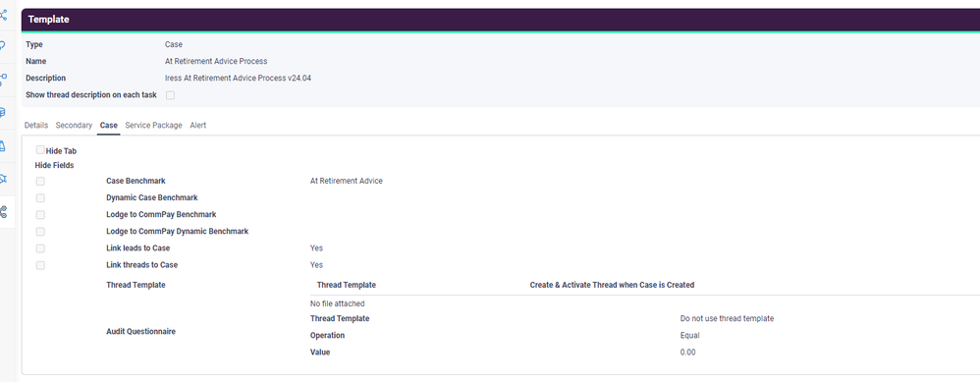Viewport: 980px width, 382px height.
Task: Click the Type value Case
Action: point(174,44)
